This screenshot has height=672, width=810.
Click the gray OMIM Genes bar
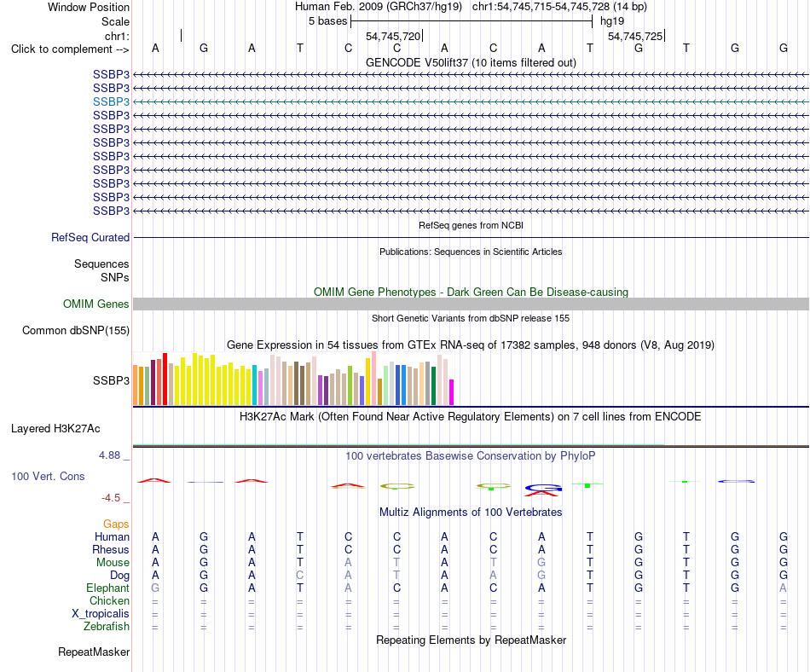(471, 304)
